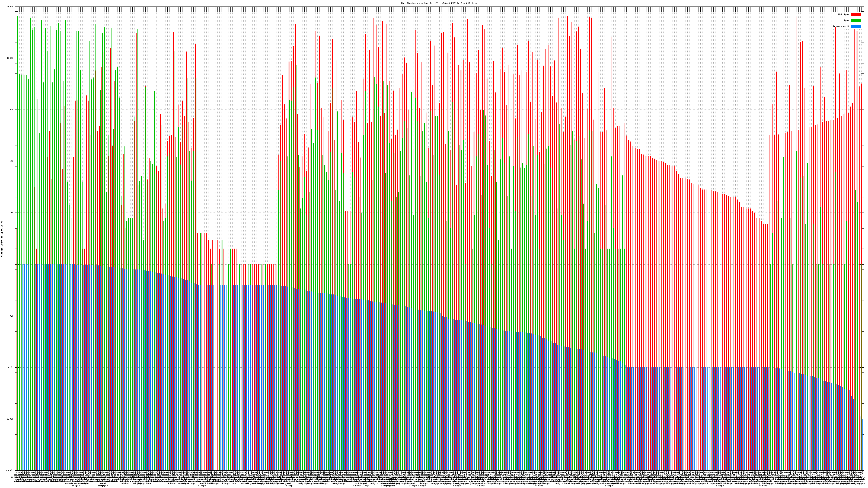Screen dimensions: 868x488
Task: Click the 1 y-axis tick label
Action: [13, 264]
